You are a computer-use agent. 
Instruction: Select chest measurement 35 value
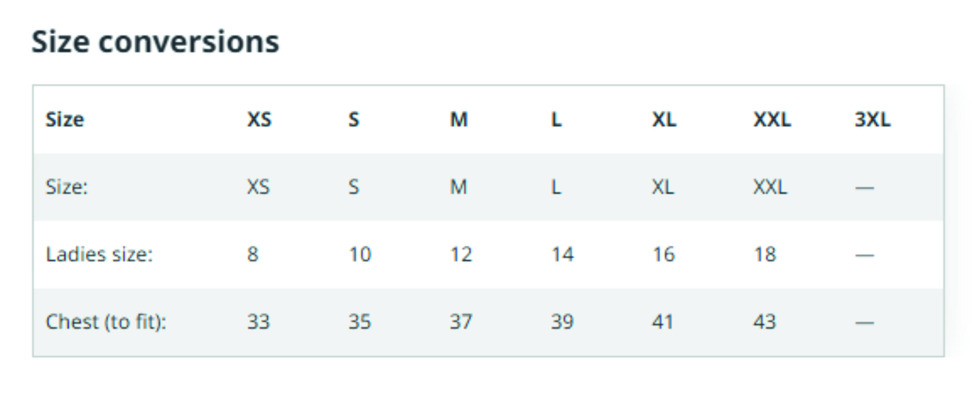point(360,322)
